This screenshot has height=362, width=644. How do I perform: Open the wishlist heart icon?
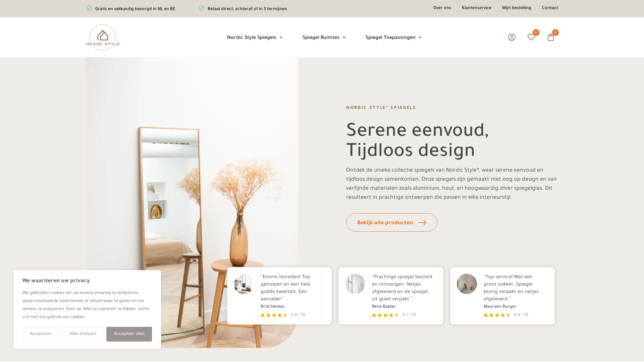click(531, 37)
